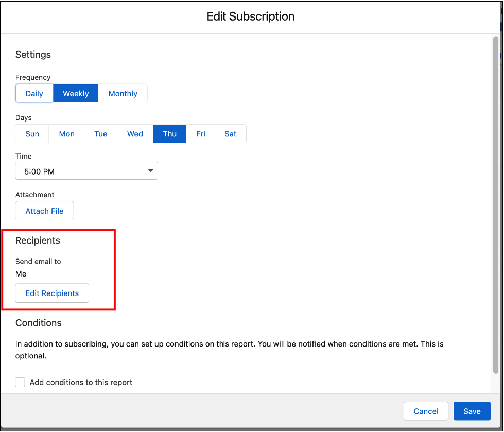The width and height of the screenshot is (504, 432).
Task: Open Edit Recipients
Action: point(51,293)
